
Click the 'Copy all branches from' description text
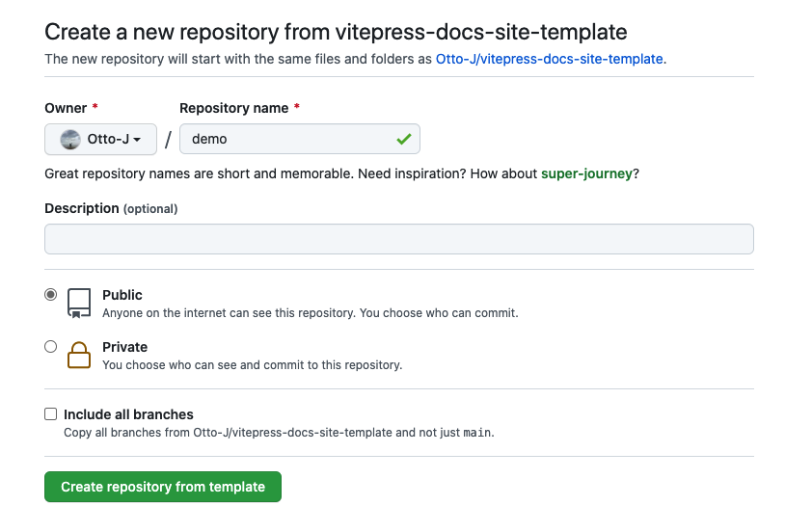click(x=279, y=433)
